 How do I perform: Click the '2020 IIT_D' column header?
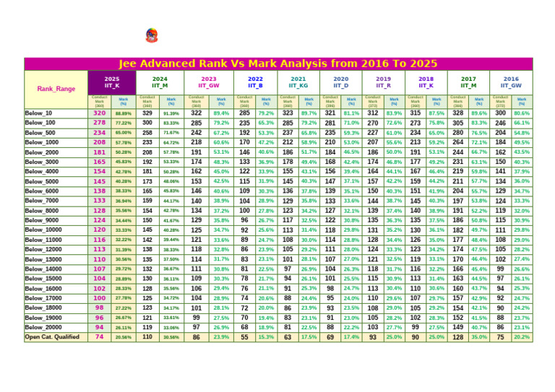point(341,83)
